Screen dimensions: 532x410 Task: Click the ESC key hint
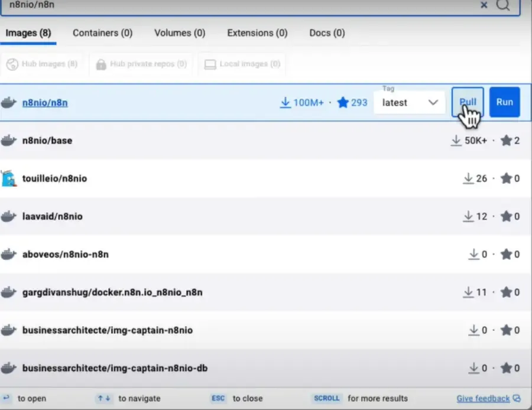tap(218, 398)
